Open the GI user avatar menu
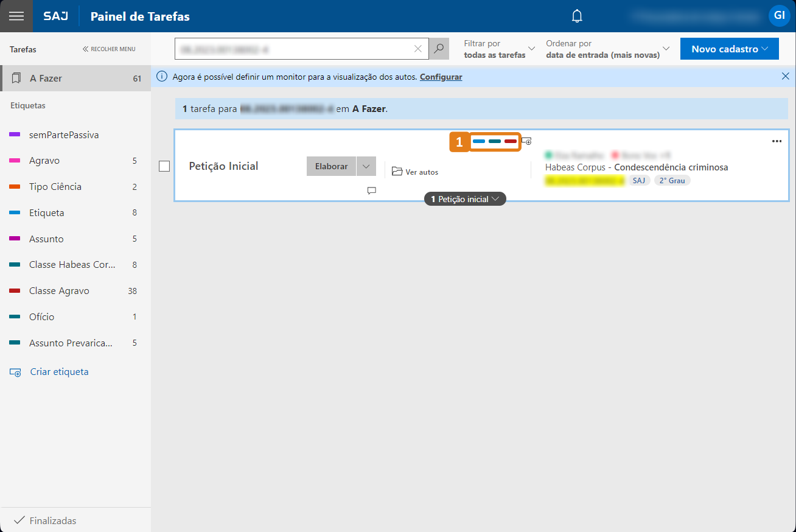The height and width of the screenshot is (532, 796). 779,16
